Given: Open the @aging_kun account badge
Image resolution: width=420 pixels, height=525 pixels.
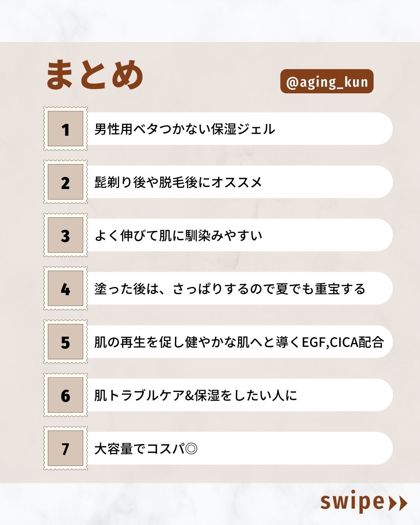Looking at the screenshot, I should [x=327, y=82].
